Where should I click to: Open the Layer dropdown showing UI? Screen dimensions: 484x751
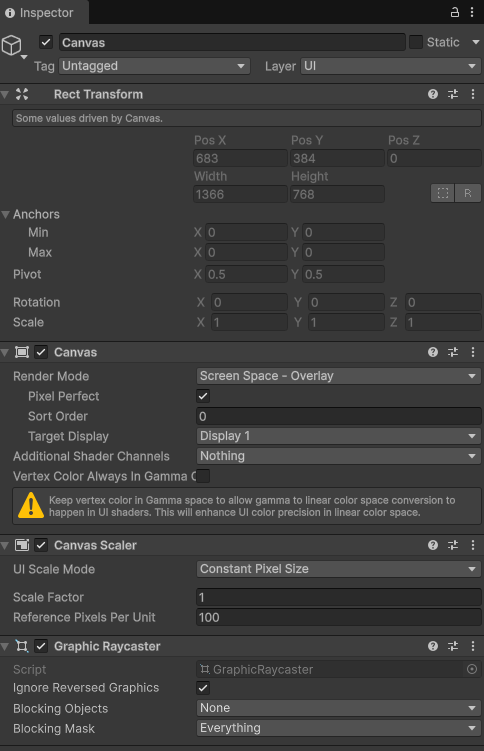(391, 66)
